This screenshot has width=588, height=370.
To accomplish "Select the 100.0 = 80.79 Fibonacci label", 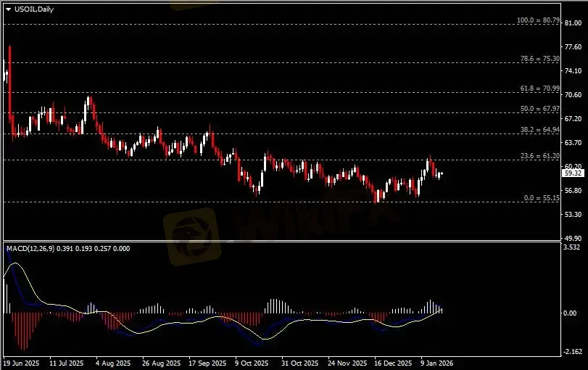I will [538, 20].
